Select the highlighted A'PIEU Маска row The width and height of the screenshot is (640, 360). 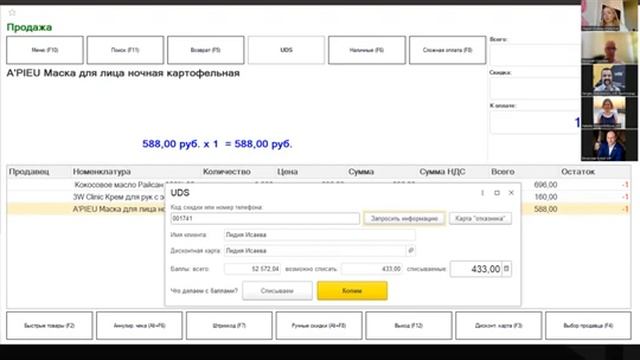(318, 209)
